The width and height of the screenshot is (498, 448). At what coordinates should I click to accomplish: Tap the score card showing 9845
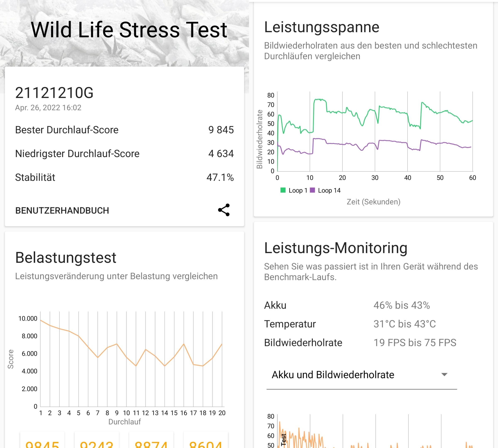(x=42, y=440)
